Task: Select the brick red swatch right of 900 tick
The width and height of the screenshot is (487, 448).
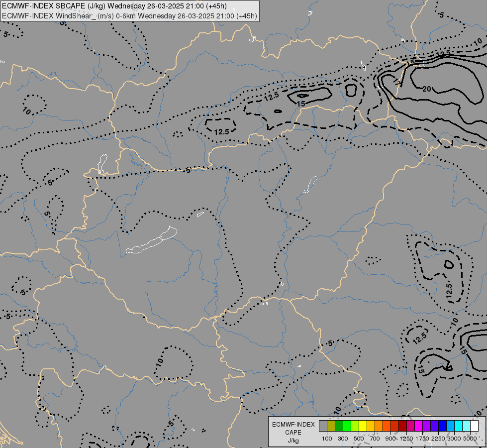Action: 395,426
